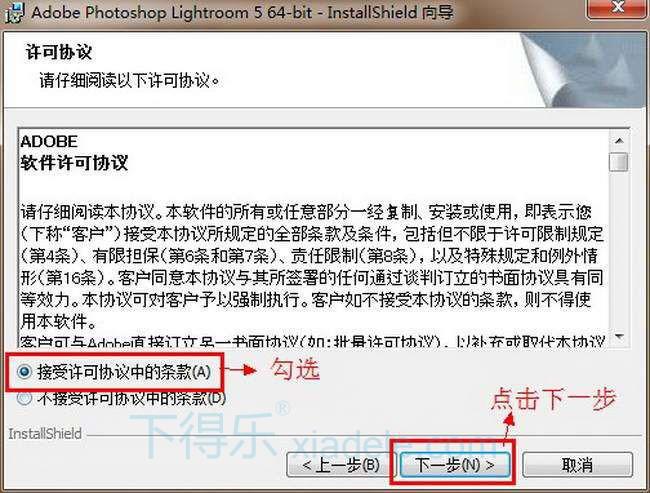The image size is (650, 493).
Task: Click the 接受许可协议中的条款 label text
Action: (124, 372)
